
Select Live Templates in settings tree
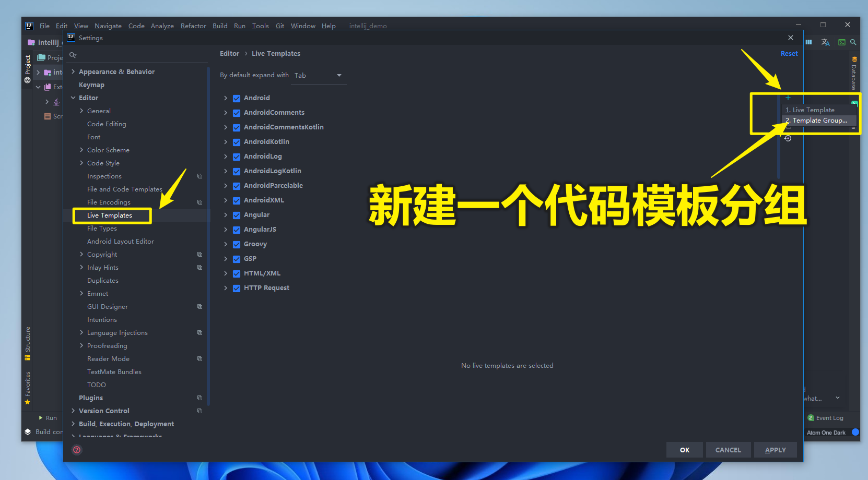(110, 215)
